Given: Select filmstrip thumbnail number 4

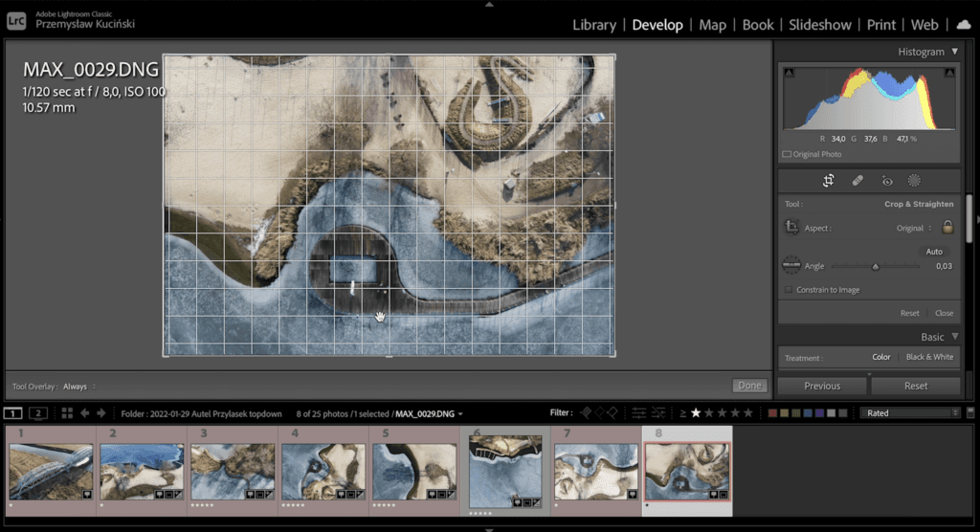Looking at the screenshot, I should tap(323, 472).
